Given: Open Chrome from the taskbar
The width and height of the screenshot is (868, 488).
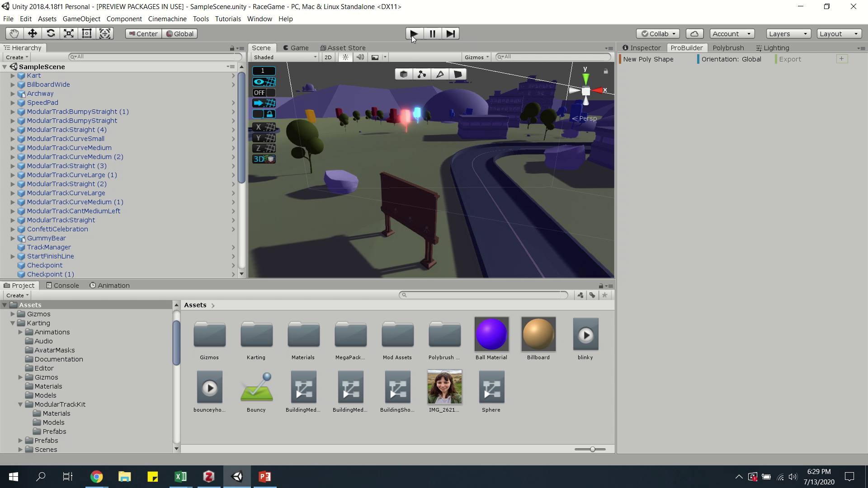Looking at the screenshot, I should click(x=96, y=477).
